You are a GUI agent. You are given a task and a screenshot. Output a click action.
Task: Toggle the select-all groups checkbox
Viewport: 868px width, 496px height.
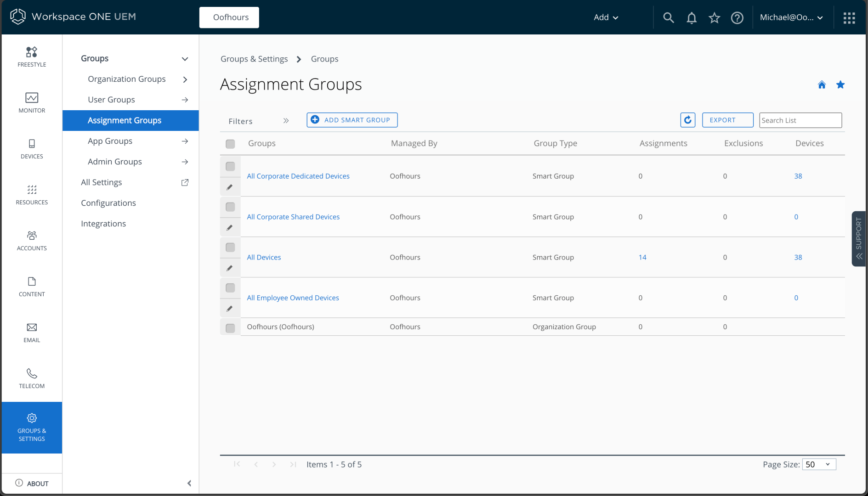tap(230, 144)
